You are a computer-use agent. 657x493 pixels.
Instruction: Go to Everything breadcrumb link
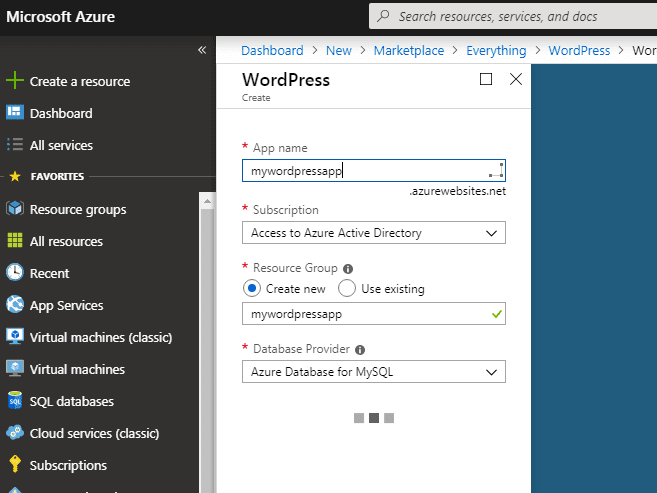click(x=496, y=50)
